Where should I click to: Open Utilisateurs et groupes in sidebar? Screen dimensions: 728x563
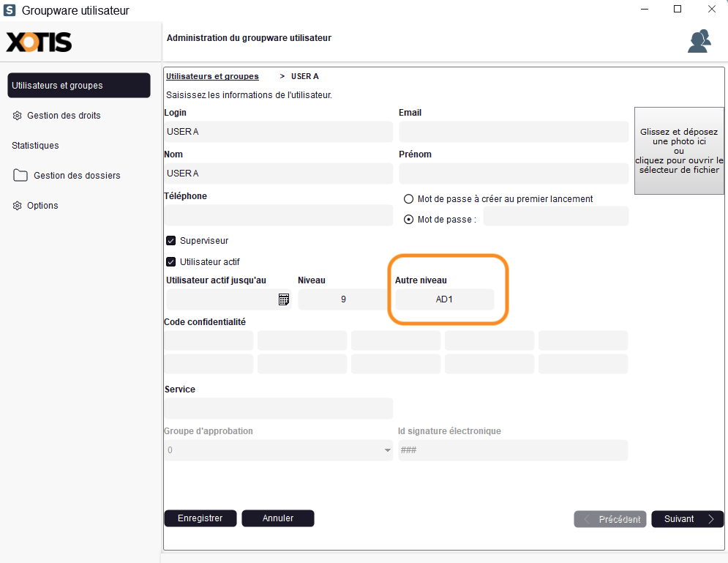coord(78,86)
